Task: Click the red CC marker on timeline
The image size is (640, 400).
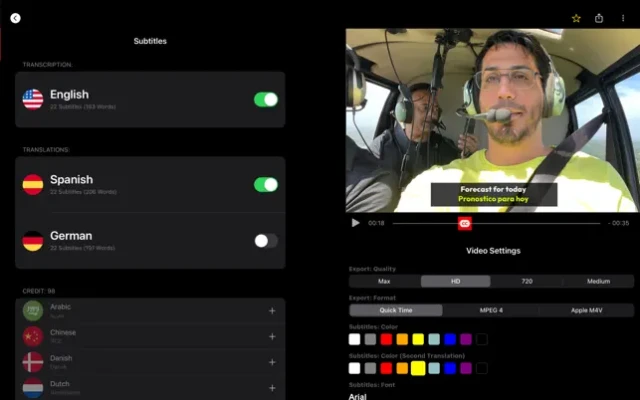Action: (464, 223)
